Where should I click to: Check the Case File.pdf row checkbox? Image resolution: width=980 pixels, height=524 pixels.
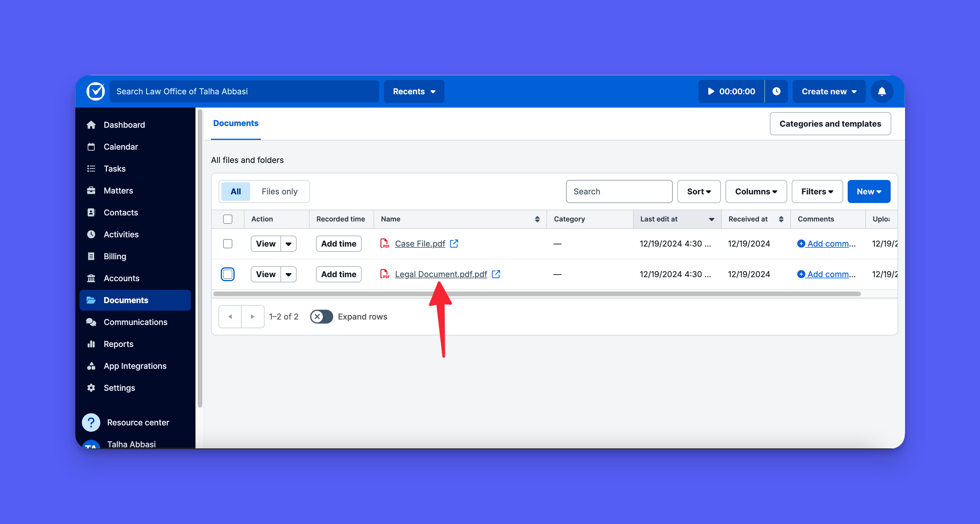(x=227, y=244)
